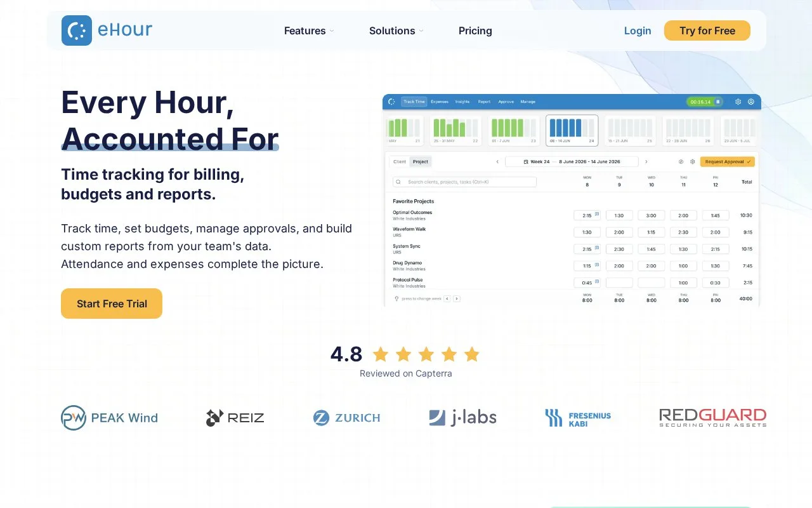Viewport: 812px width, 508px height.
Task: Go to previous week using left chevron
Action: point(497,162)
